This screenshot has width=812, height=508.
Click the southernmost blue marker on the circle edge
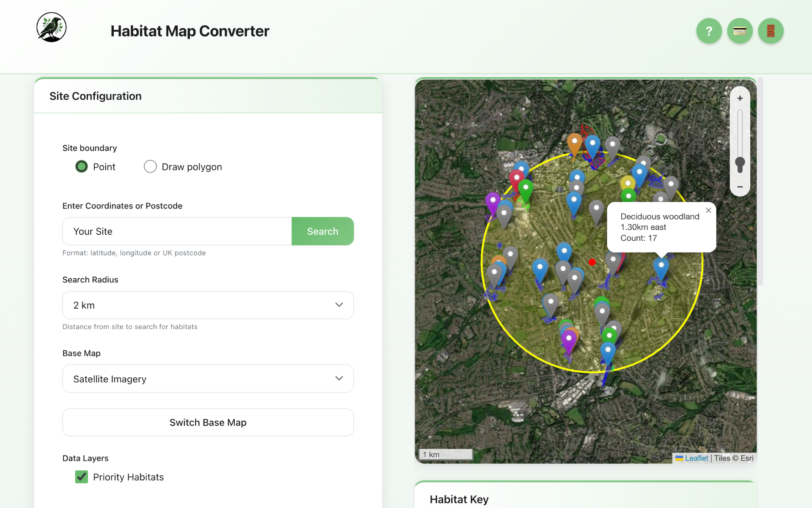coord(608,353)
